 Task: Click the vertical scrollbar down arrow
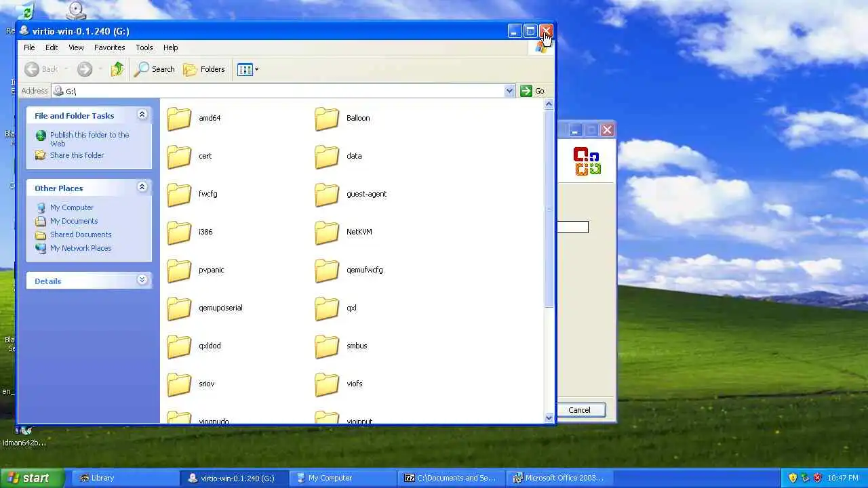pyautogui.click(x=549, y=418)
